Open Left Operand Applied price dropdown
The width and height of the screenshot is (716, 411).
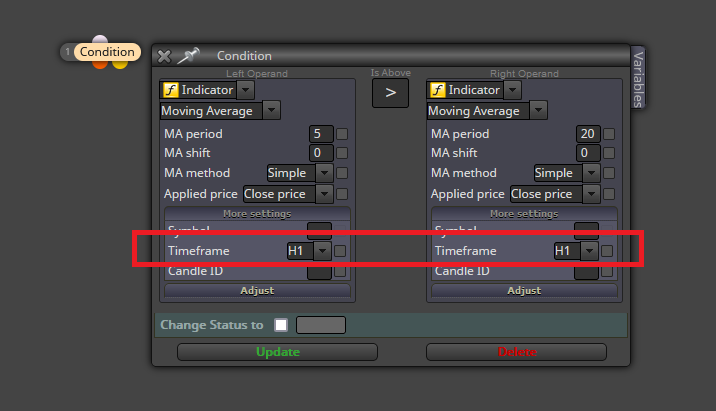(x=324, y=194)
